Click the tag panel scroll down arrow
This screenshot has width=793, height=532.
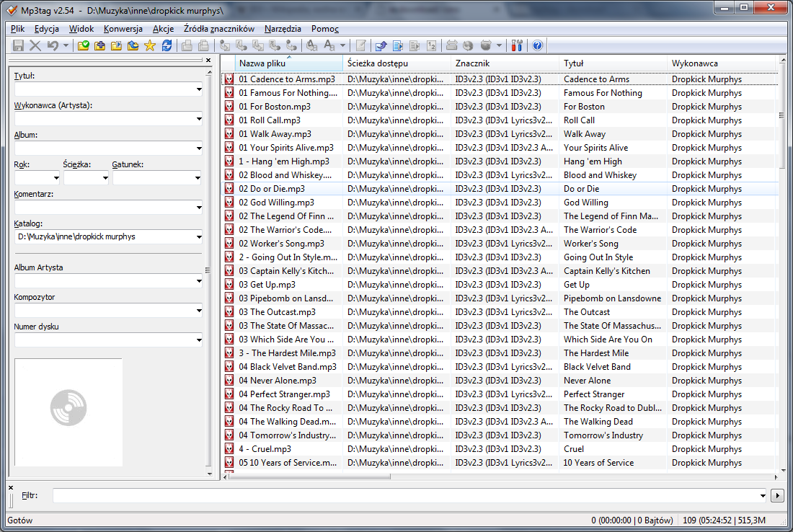coord(209,474)
